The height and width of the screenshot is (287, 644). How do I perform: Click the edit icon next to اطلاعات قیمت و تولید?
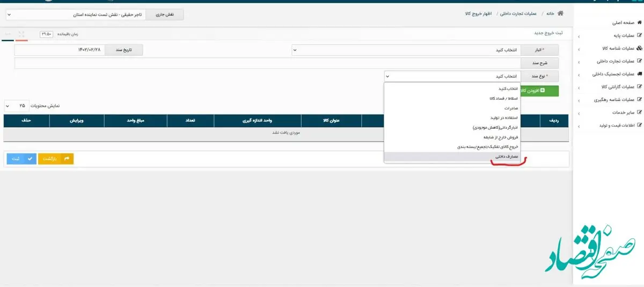tap(639, 126)
